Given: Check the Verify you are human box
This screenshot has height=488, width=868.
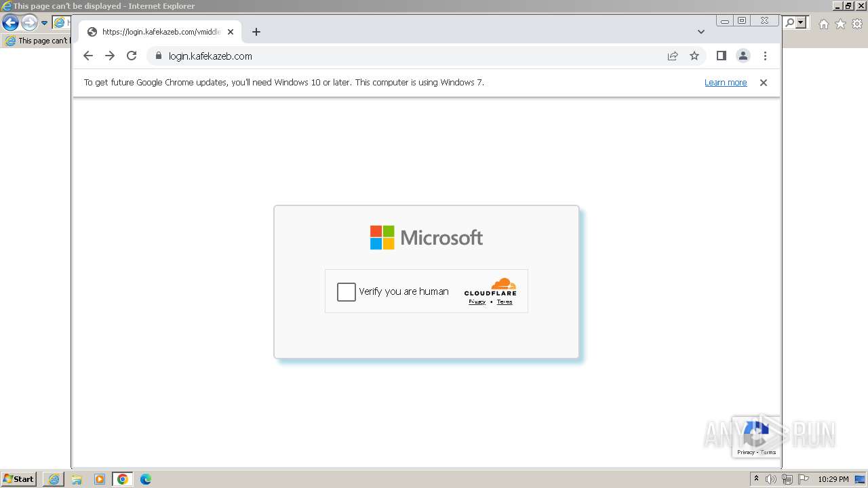Looking at the screenshot, I should pyautogui.click(x=346, y=291).
